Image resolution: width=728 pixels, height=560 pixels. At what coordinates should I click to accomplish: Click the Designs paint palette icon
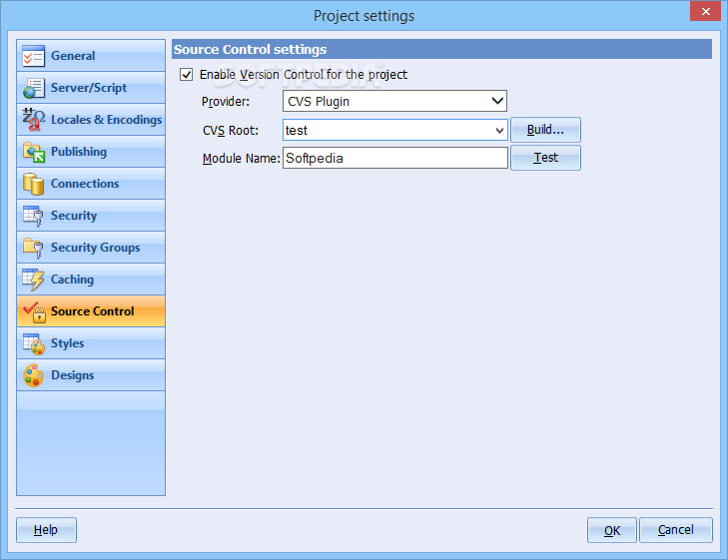coord(33,375)
